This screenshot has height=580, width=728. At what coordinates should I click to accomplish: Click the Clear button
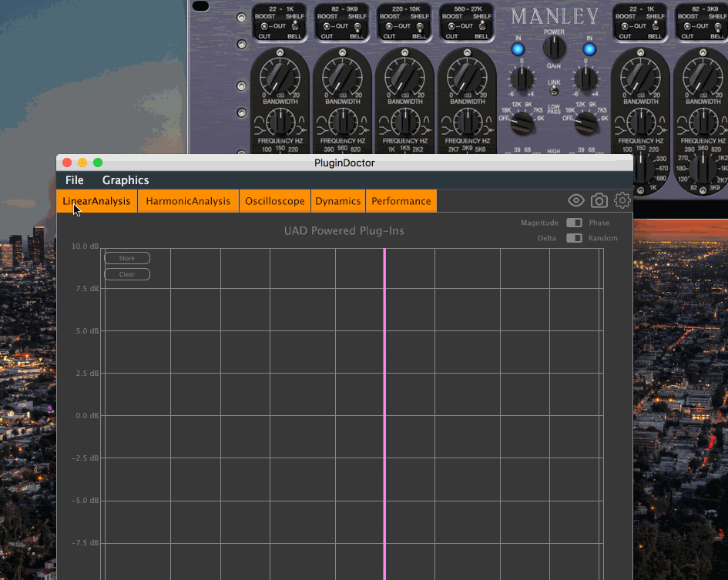coord(127,274)
